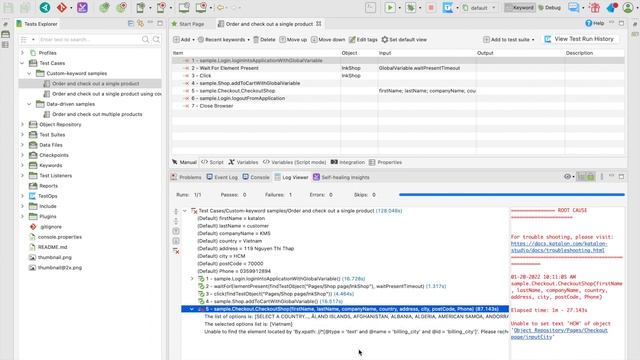
Task: Open the default profile dropdown
Action: tap(479, 7)
